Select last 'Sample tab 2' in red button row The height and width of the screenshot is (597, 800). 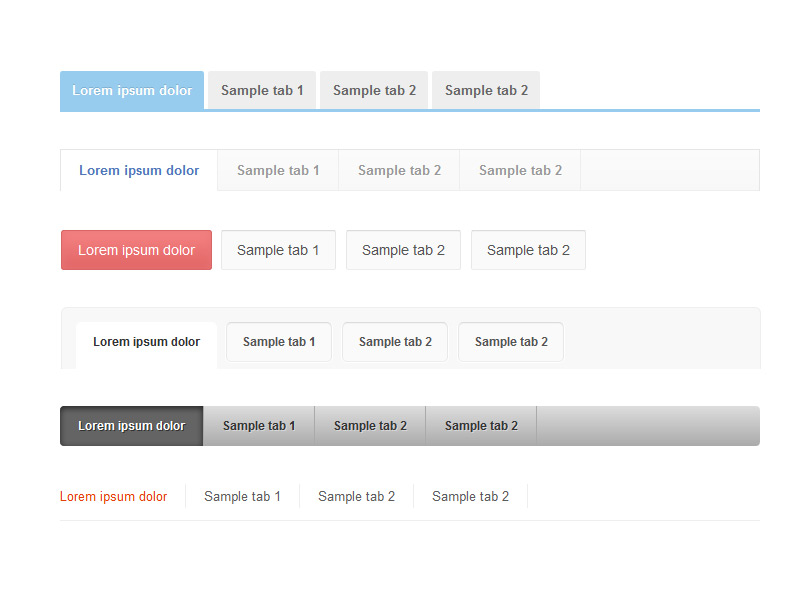click(528, 250)
